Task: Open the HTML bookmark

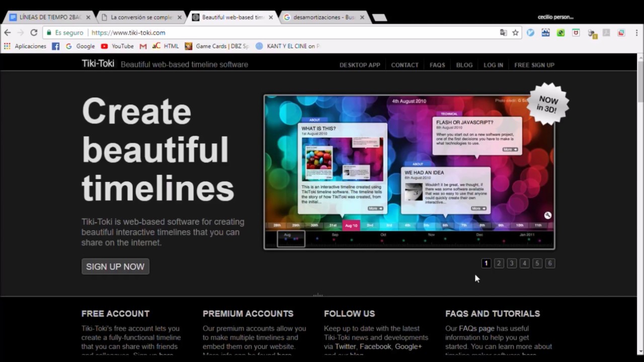Action: click(x=166, y=46)
